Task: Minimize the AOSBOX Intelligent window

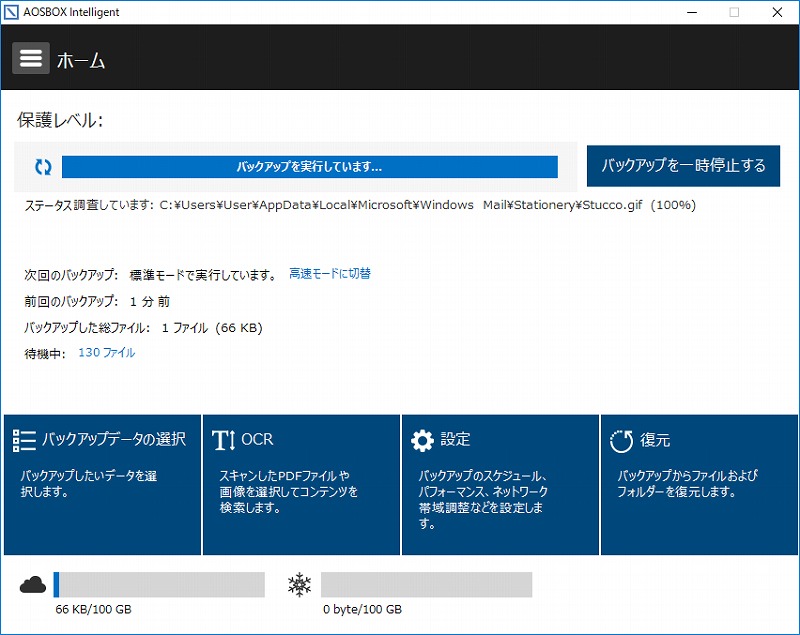Action: tap(692, 12)
